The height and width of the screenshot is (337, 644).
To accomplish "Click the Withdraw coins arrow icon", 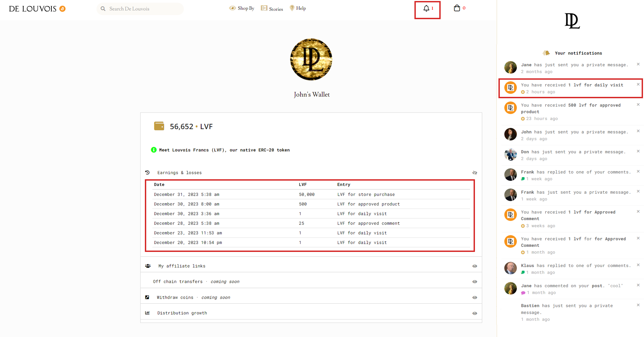I will click(x=147, y=297).
